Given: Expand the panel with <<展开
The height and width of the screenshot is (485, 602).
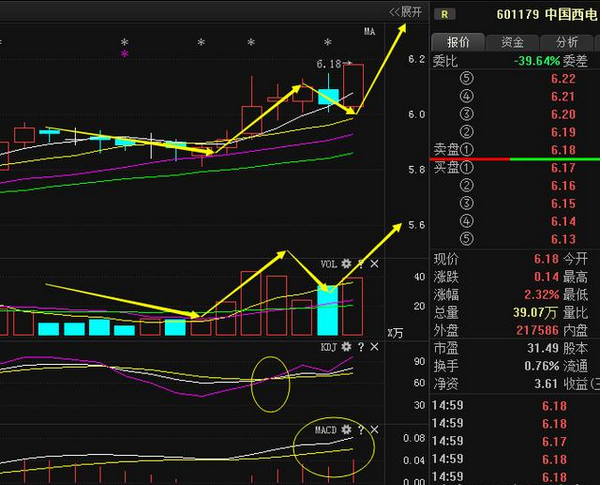Looking at the screenshot, I should tap(405, 12).
